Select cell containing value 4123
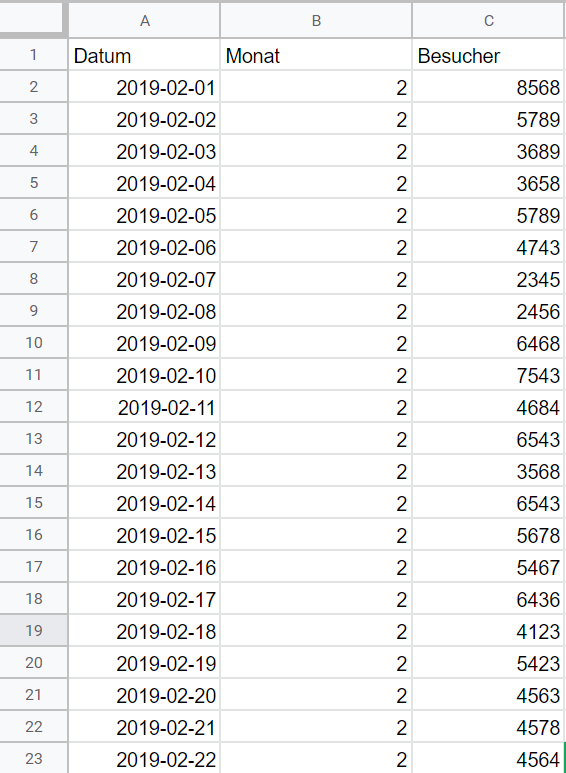The width and height of the screenshot is (566, 773). click(x=489, y=631)
